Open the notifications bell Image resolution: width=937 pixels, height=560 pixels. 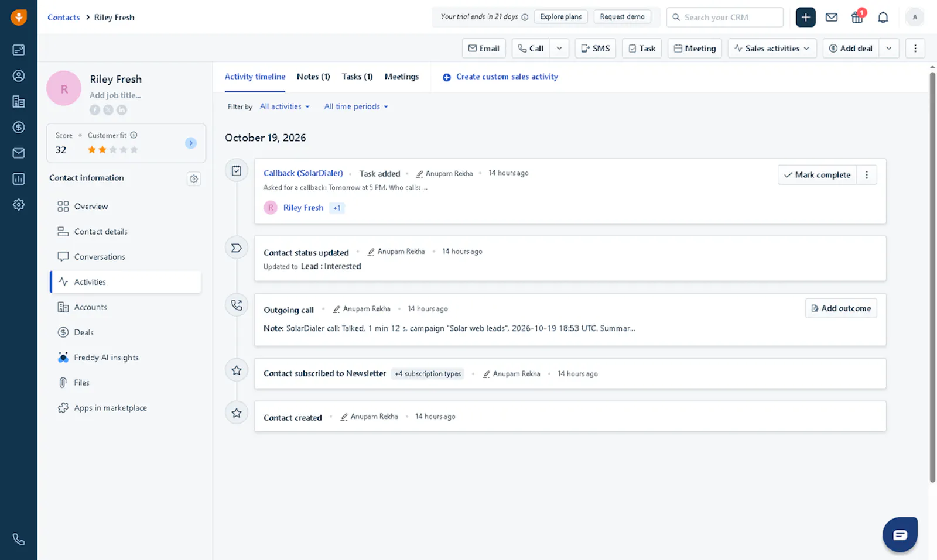coord(883,18)
